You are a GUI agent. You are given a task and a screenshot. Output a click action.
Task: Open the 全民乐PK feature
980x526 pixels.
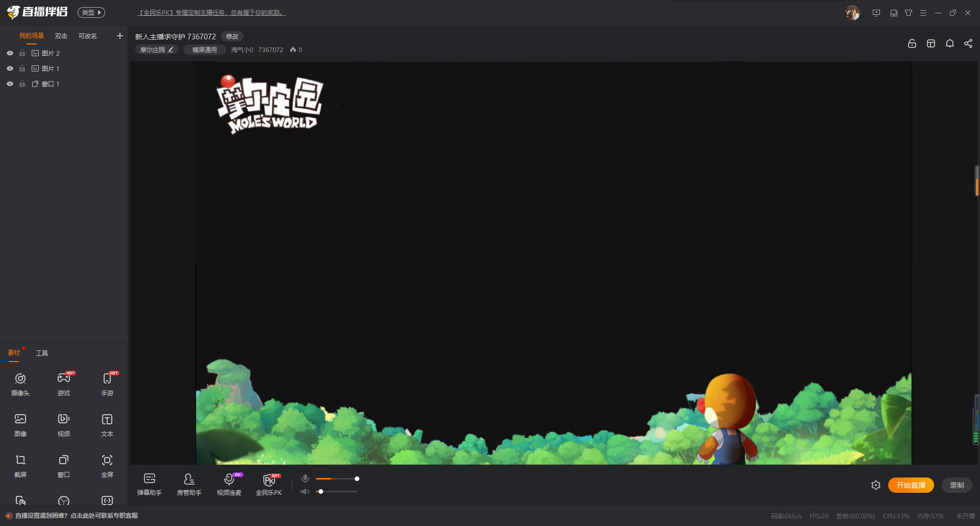coord(269,484)
